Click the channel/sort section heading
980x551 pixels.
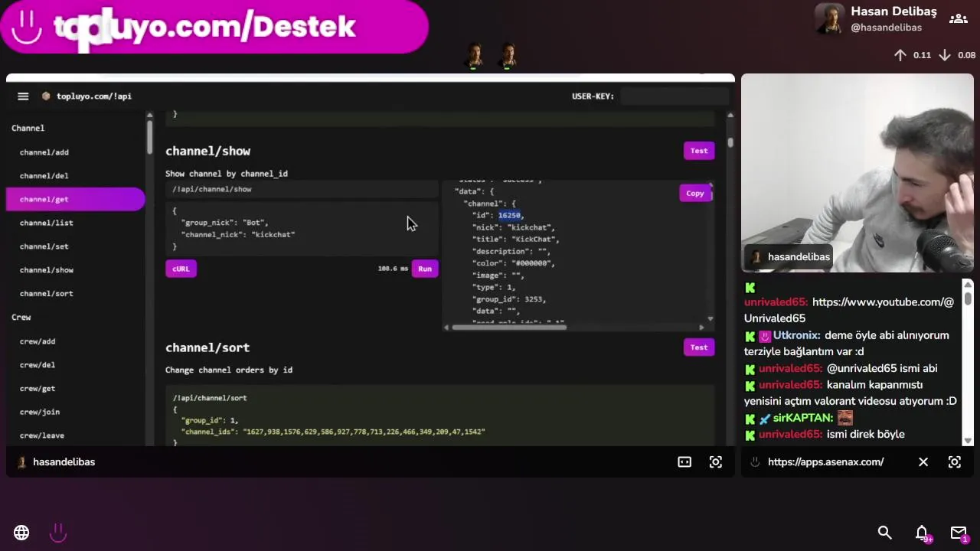pos(207,347)
